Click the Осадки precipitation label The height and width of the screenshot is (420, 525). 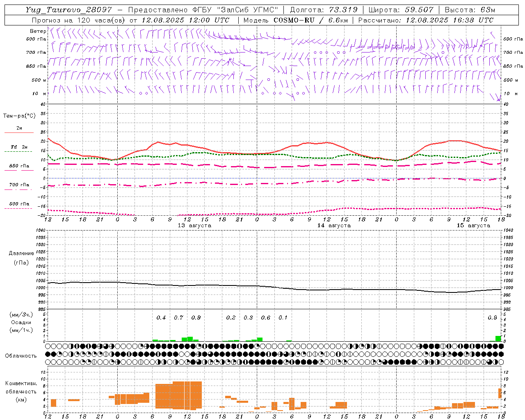tap(21, 322)
